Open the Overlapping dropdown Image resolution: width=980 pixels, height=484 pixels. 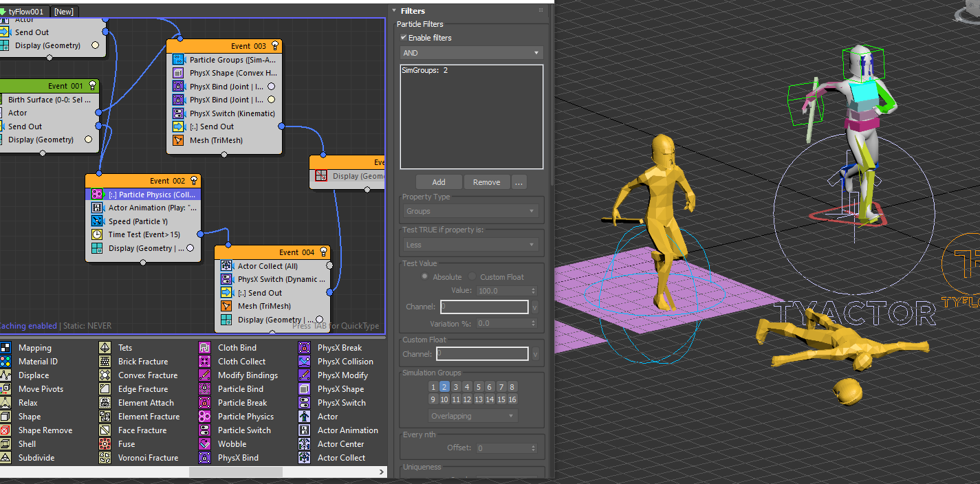[x=472, y=416]
